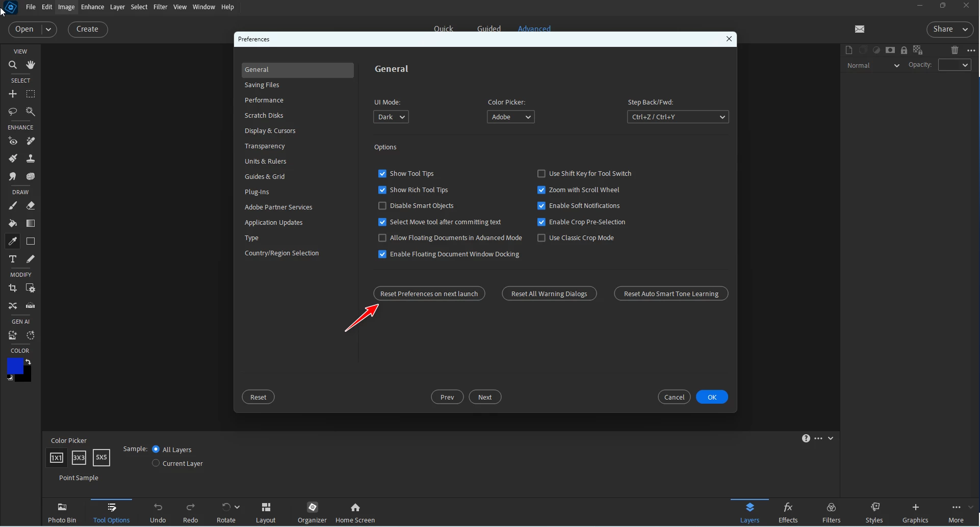Select the Zoom tool magnifier
This screenshot has width=980, height=527.
pyautogui.click(x=13, y=65)
